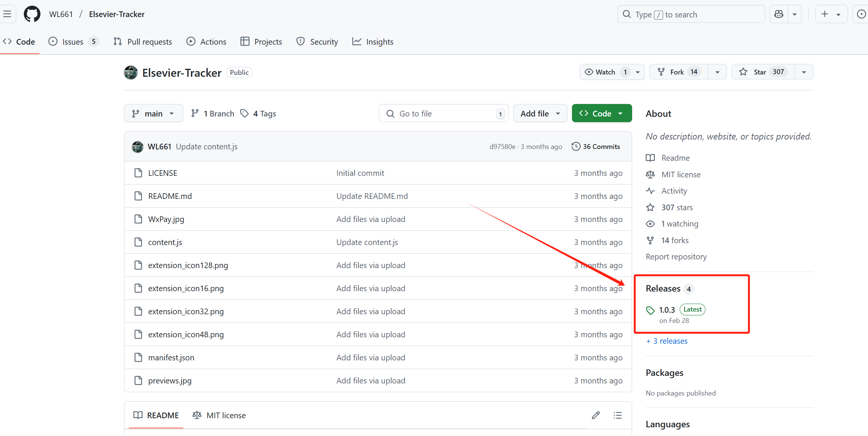Click the 1.0.3 release tag icon
Viewport: 868px width, 436px height.
650,310
